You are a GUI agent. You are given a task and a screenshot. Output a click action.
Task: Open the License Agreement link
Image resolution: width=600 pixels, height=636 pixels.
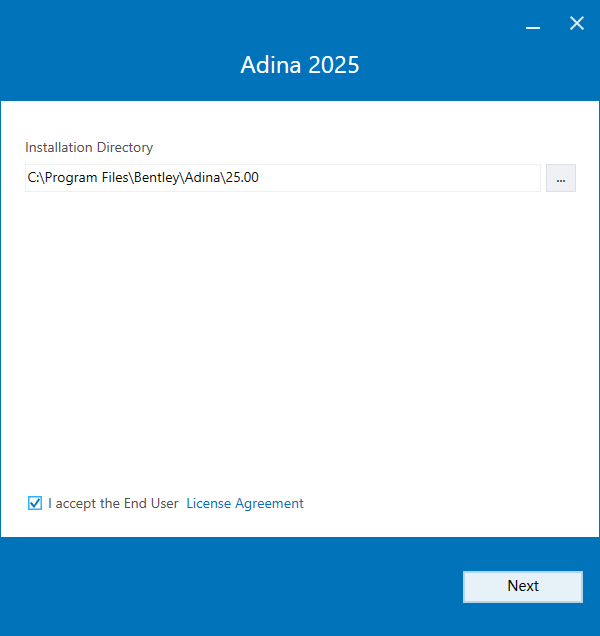[245, 503]
